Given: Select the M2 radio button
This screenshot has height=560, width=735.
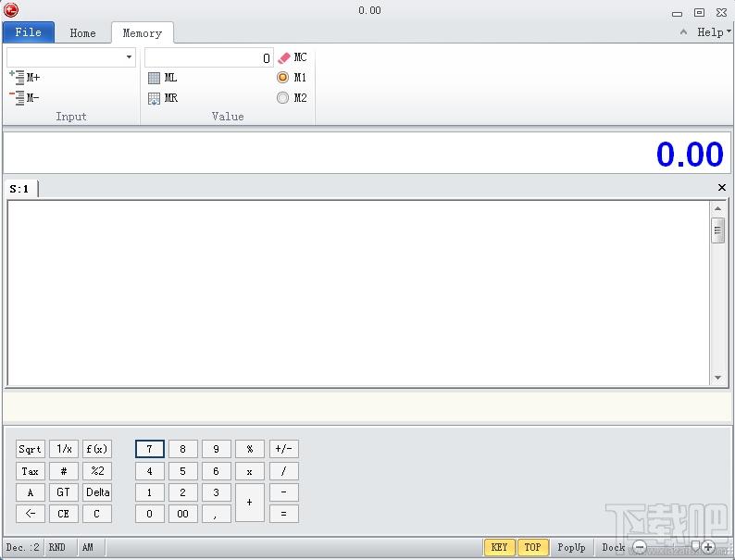Looking at the screenshot, I should pos(283,98).
